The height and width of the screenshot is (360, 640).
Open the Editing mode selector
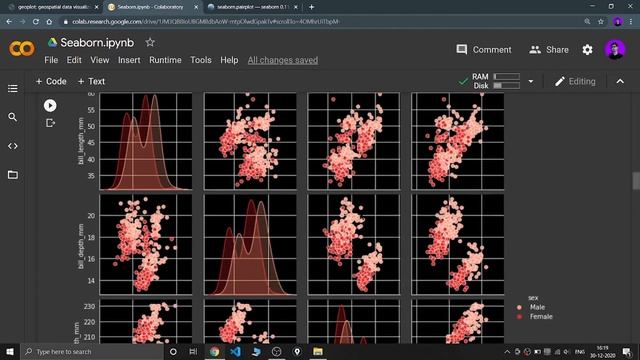click(575, 81)
